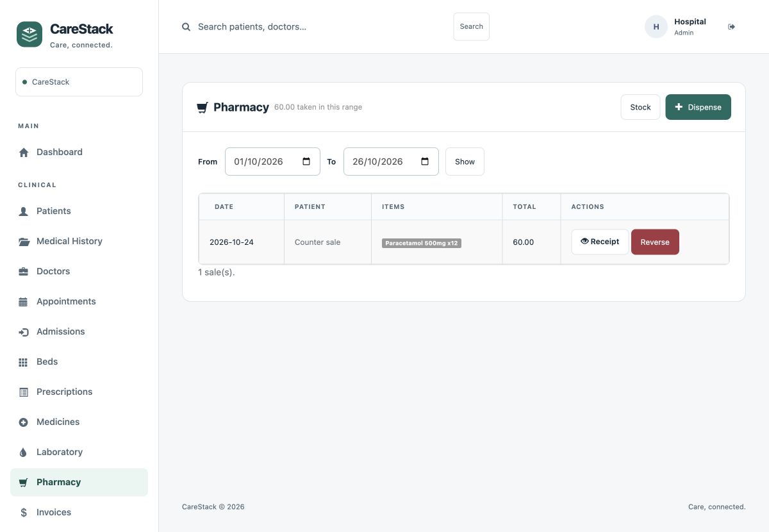Click the Doctors briefcase icon

point(24,272)
